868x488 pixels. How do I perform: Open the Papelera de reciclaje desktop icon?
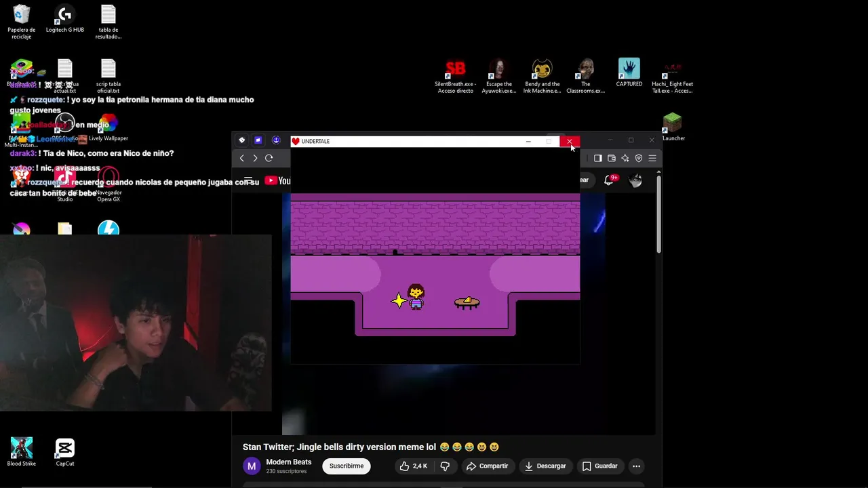pyautogui.click(x=22, y=22)
